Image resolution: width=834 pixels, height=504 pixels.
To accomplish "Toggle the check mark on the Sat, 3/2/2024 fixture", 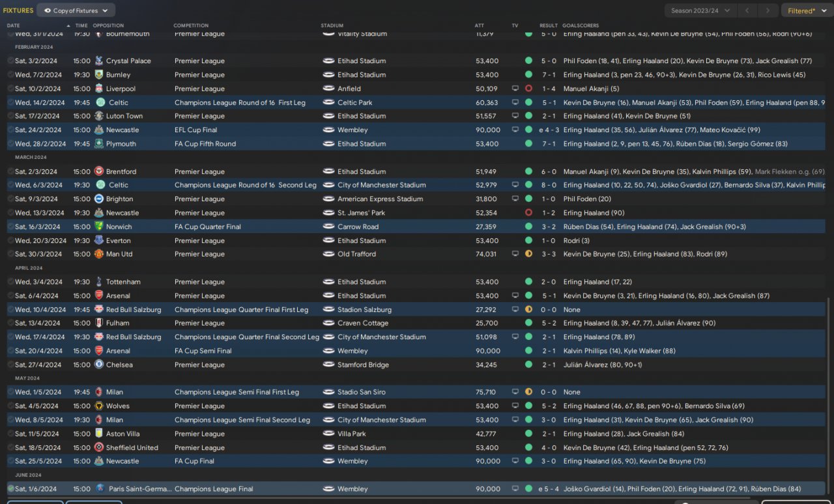I will pyautogui.click(x=10, y=61).
